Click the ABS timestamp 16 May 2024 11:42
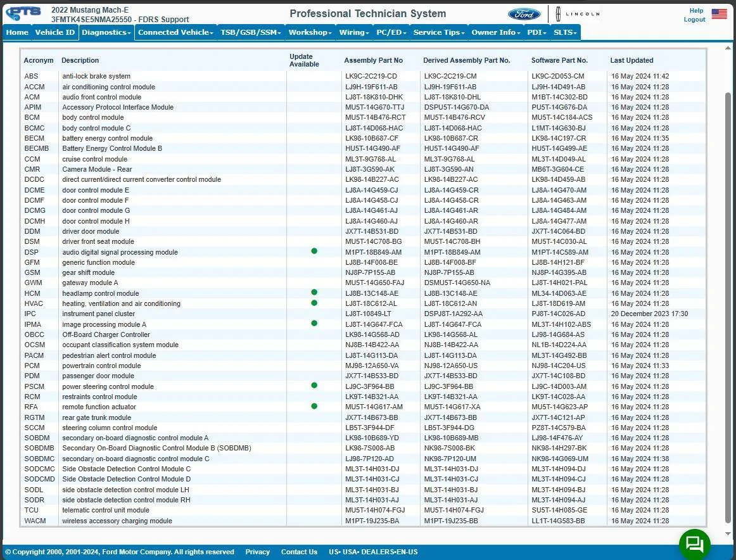 pyautogui.click(x=640, y=76)
